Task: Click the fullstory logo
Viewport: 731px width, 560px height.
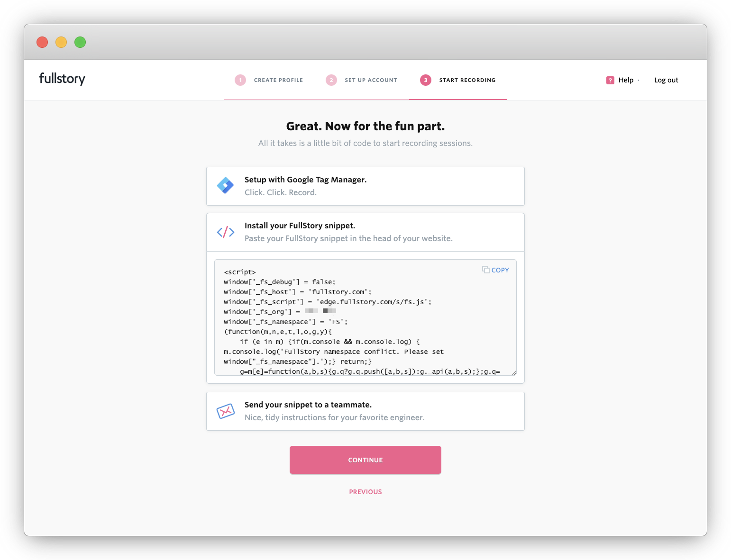Action: pos(62,79)
